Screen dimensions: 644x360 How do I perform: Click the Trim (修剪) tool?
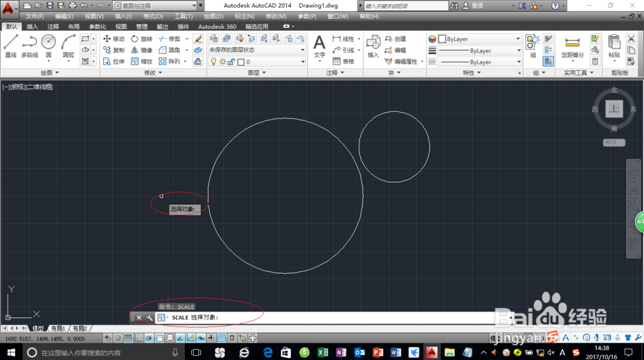[169, 39]
